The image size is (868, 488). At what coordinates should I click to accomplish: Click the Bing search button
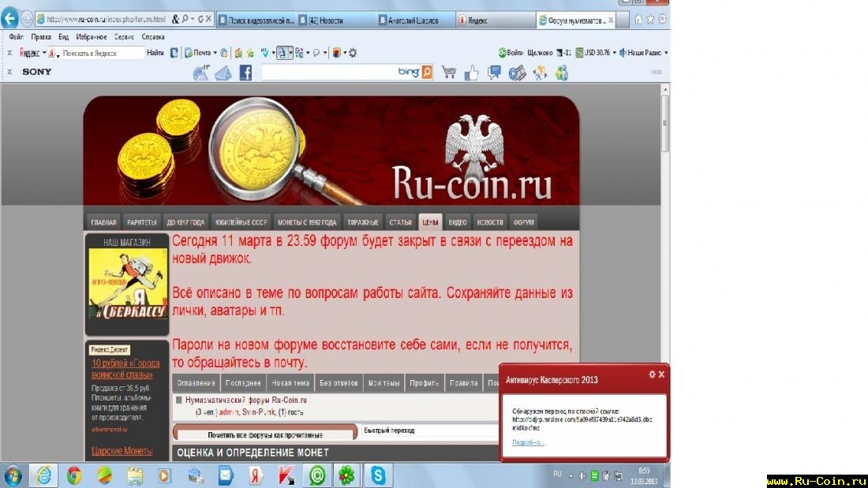point(427,72)
